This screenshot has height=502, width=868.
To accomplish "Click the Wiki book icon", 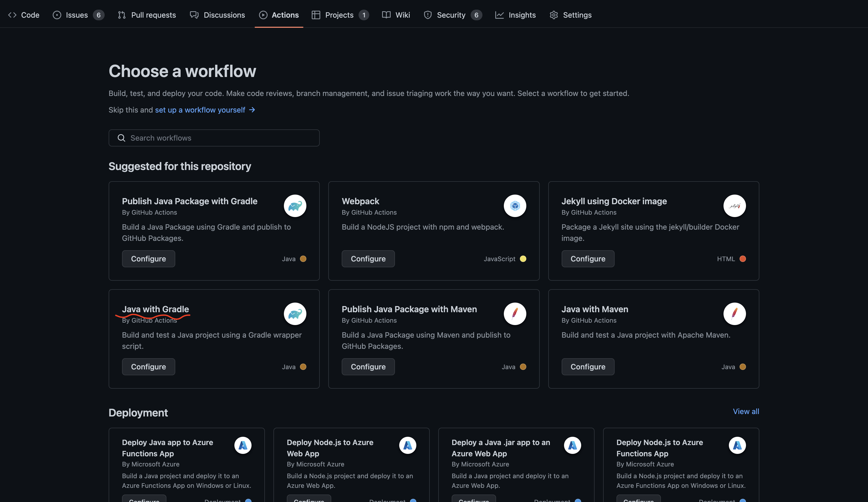I will coord(386,15).
